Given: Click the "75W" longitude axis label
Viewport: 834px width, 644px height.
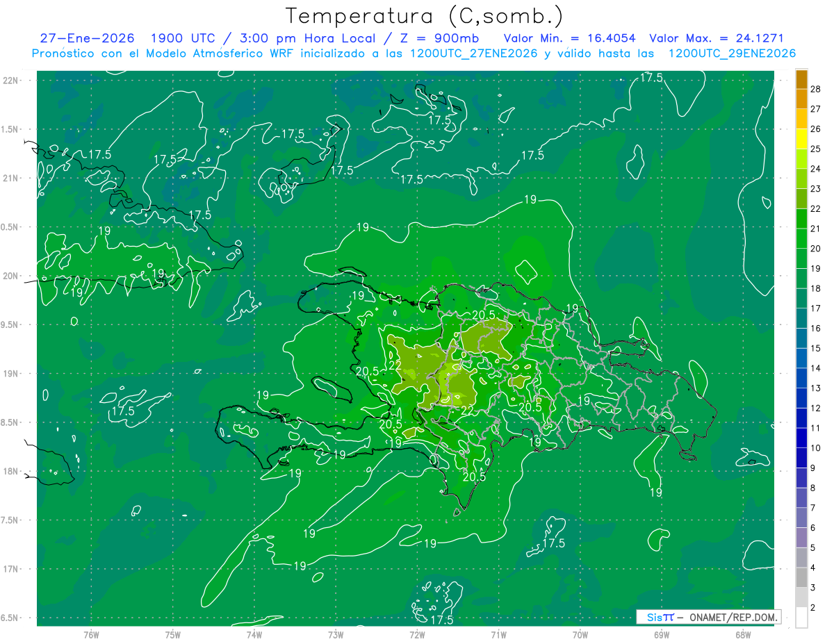Looking at the screenshot, I should 173,635.
